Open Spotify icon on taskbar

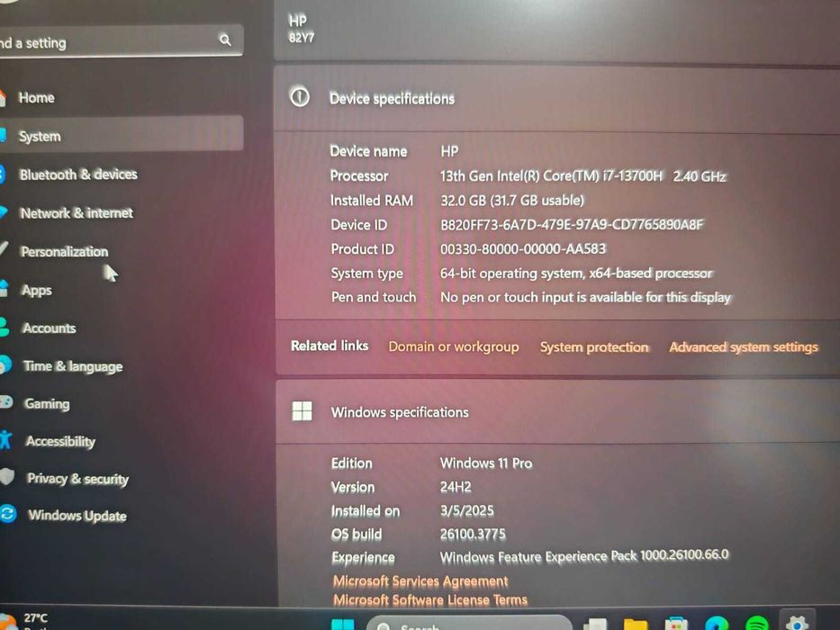pos(756,624)
